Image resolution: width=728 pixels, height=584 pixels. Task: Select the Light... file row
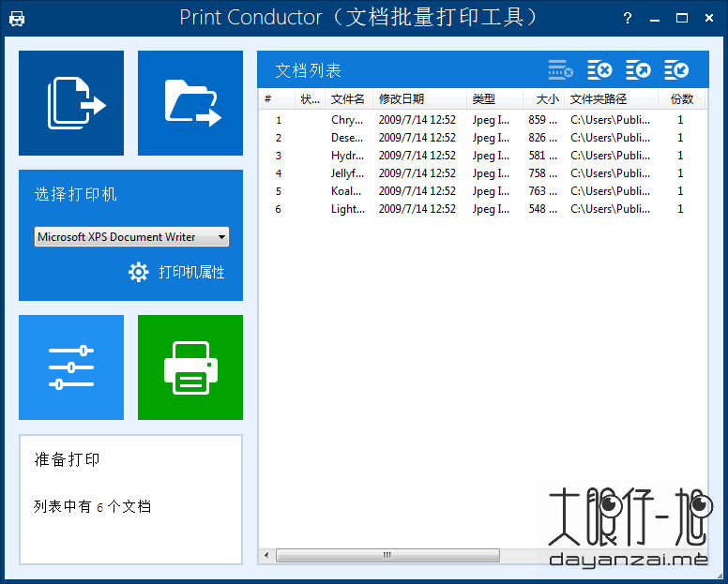click(x=482, y=209)
